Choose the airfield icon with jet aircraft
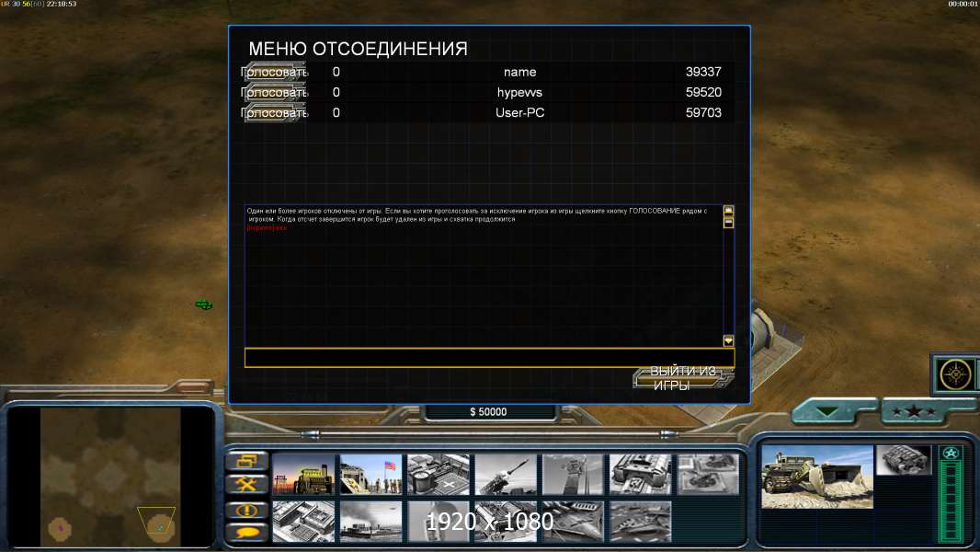 [573, 522]
